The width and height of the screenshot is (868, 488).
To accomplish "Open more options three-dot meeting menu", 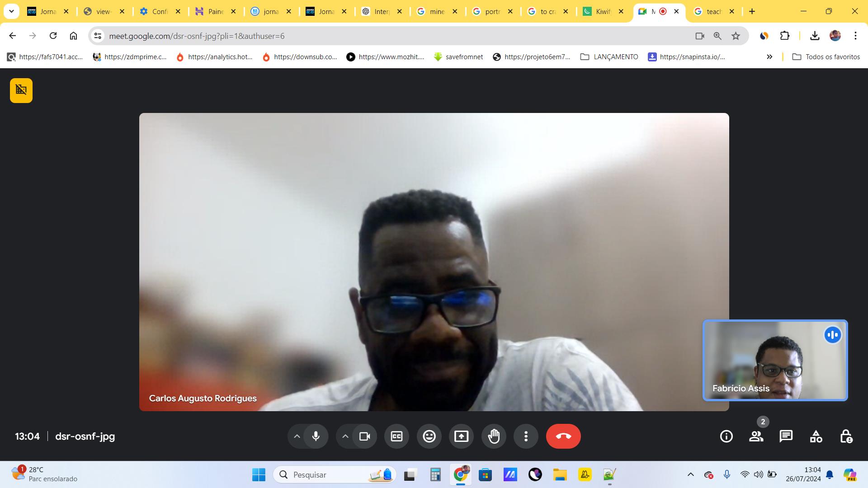I will coord(526,436).
